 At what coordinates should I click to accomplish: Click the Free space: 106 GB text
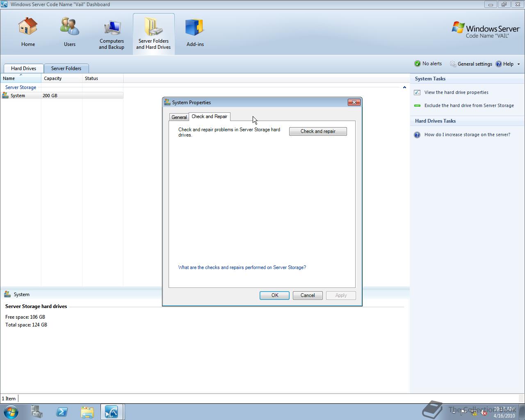coord(25,317)
